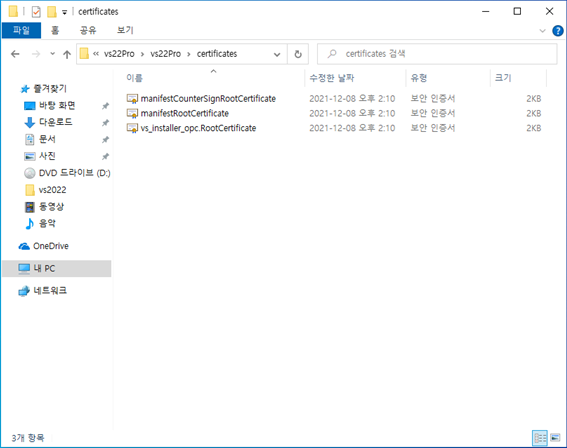
Task: Expand hidden path with « breadcrumb chevron
Action: [96, 54]
